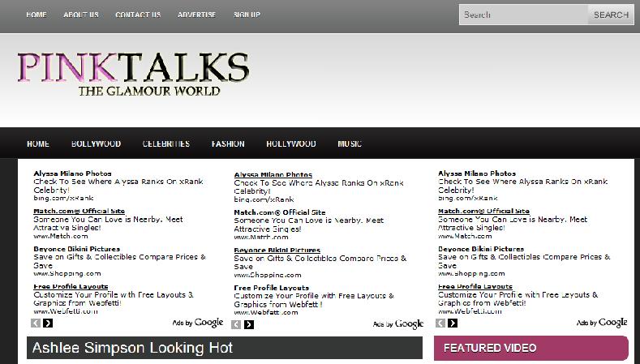Open About Us page
640x364 pixels.
[x=81, y=15]
